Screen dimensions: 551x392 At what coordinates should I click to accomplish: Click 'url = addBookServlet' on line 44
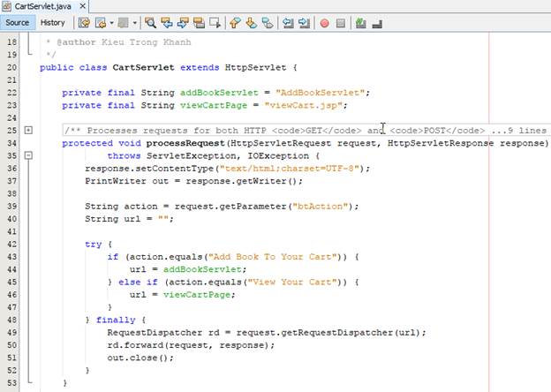(185, 270)
